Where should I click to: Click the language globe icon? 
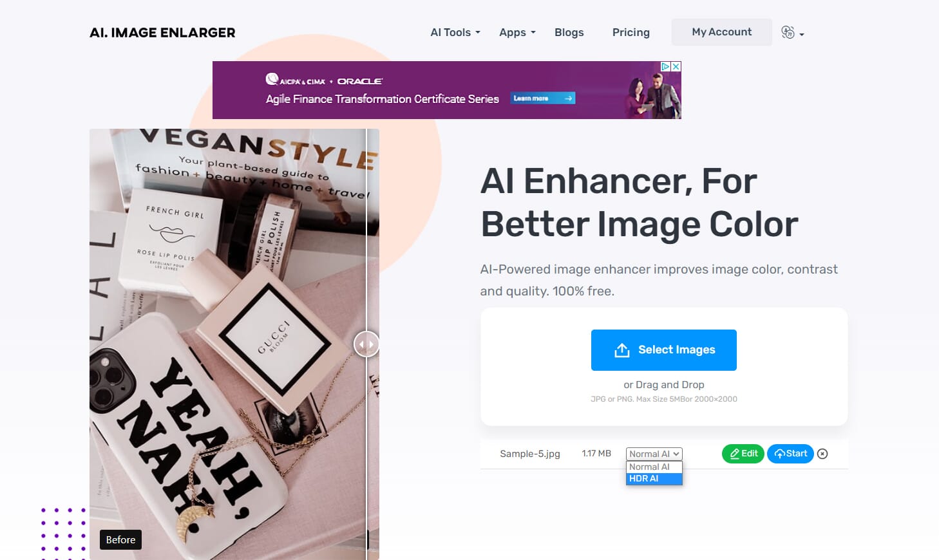click(788, 32)
